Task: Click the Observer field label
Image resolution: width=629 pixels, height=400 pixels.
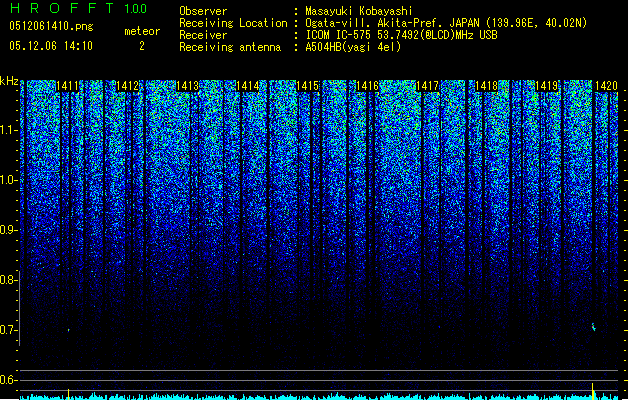Action: 203,11
